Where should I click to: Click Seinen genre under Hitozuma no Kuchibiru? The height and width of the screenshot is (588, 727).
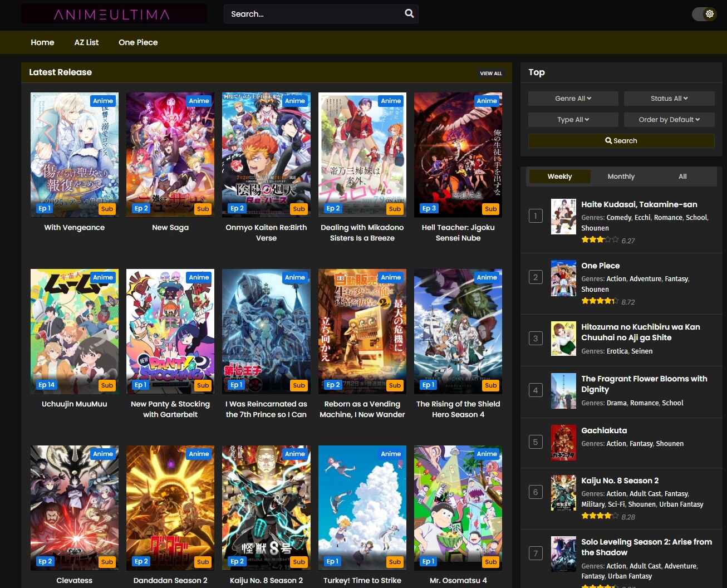(x=642, y=351)
